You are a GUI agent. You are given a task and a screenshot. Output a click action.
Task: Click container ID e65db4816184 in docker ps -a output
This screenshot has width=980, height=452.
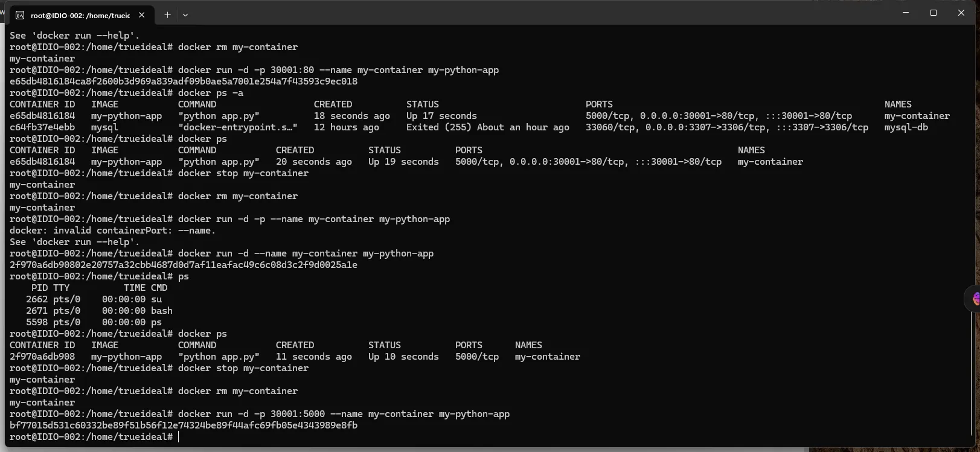pyautogui.click(x=42, y=116)
